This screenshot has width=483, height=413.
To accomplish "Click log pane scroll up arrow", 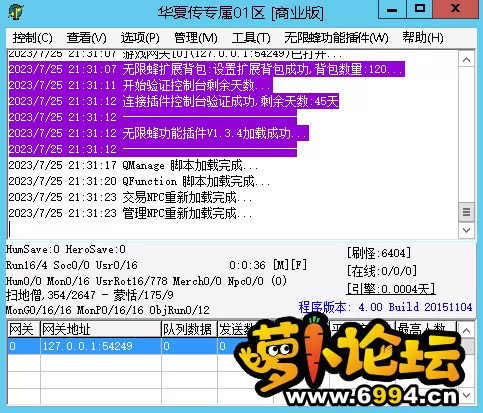I will [x=466, y=60].
